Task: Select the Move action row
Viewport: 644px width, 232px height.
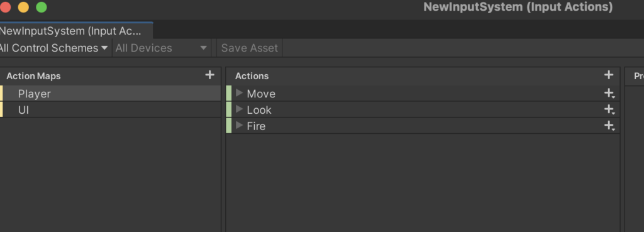Action: (423, 94)
